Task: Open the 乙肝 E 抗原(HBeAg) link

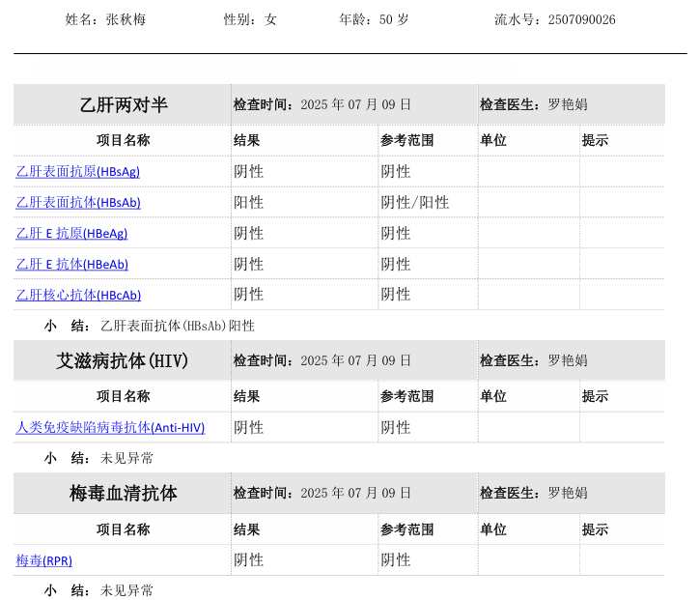Action: (71, 233)
